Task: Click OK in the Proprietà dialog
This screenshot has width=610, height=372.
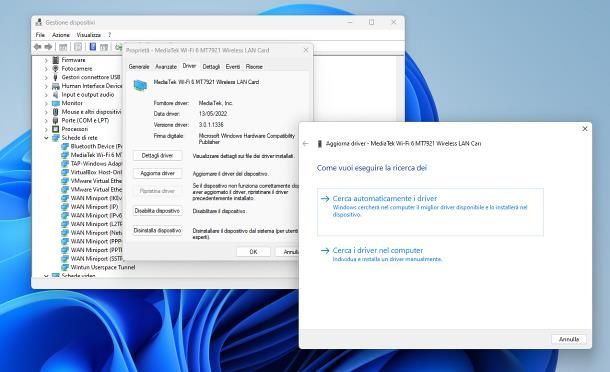Action: click(x=253, y=252)
